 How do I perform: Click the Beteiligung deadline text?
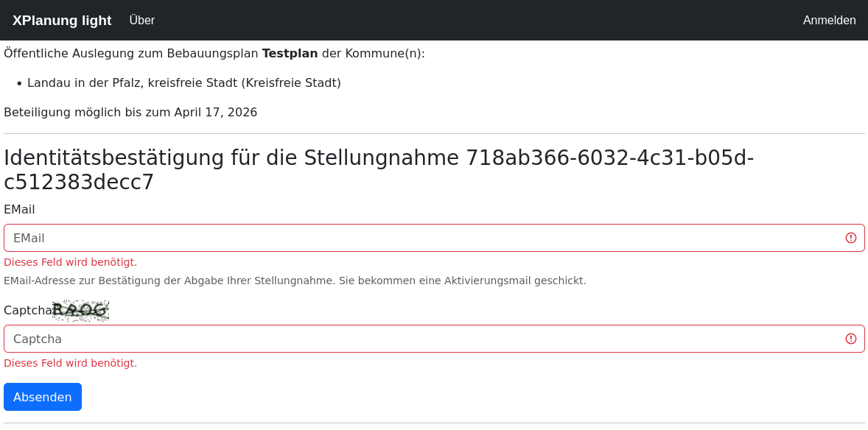[x=130, y=112]
